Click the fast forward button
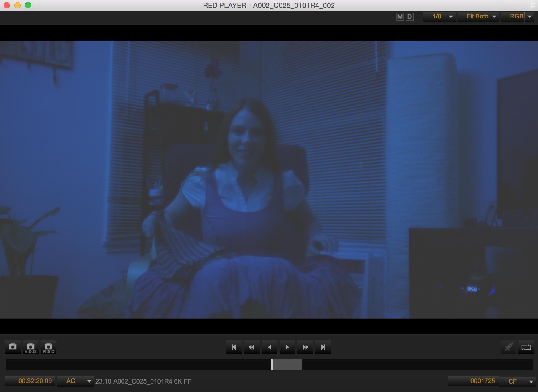538x392 pixels. 305,347
